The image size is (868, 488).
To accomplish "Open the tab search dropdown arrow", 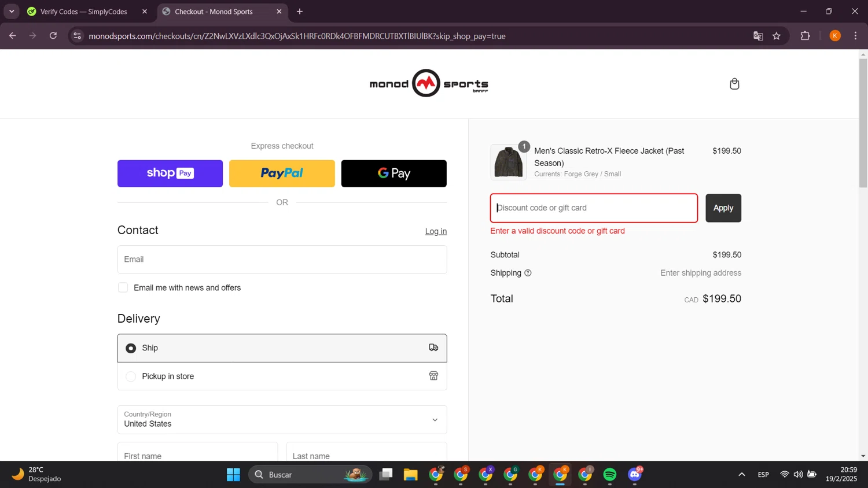I will 12,12.
